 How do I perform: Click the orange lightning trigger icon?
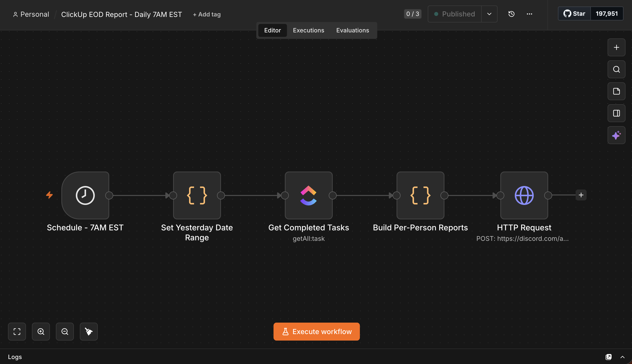pyautogui.click(x=50, y=195)
